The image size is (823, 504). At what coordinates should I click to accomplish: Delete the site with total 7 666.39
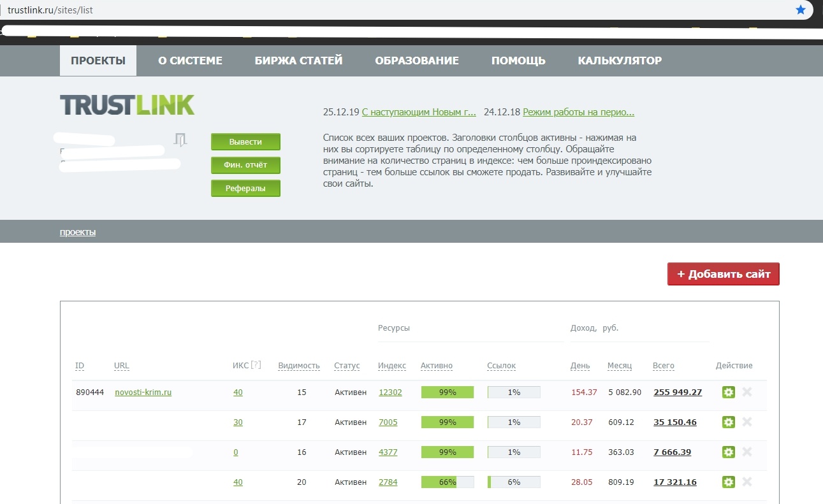[x=747, y=452]
